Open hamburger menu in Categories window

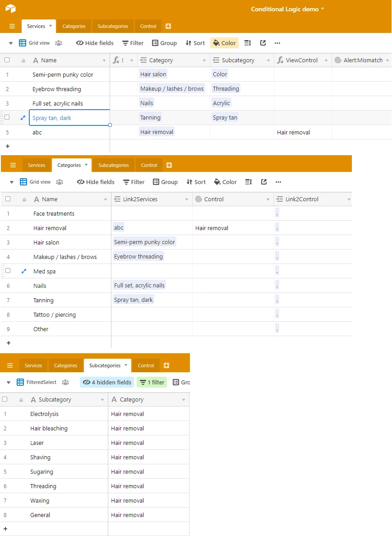(13, 165)
